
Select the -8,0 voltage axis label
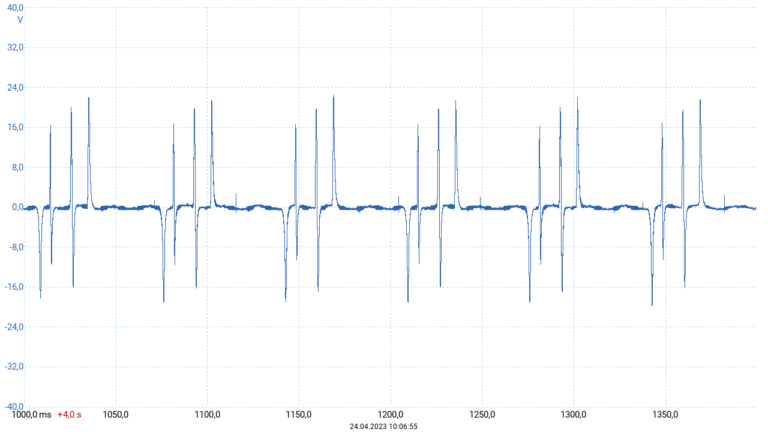point(15,248)
